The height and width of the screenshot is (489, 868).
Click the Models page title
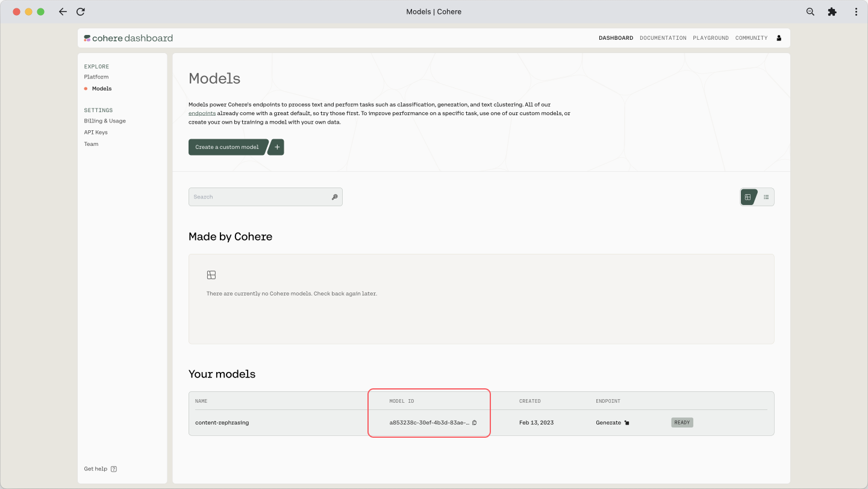[x=214, y=79]
